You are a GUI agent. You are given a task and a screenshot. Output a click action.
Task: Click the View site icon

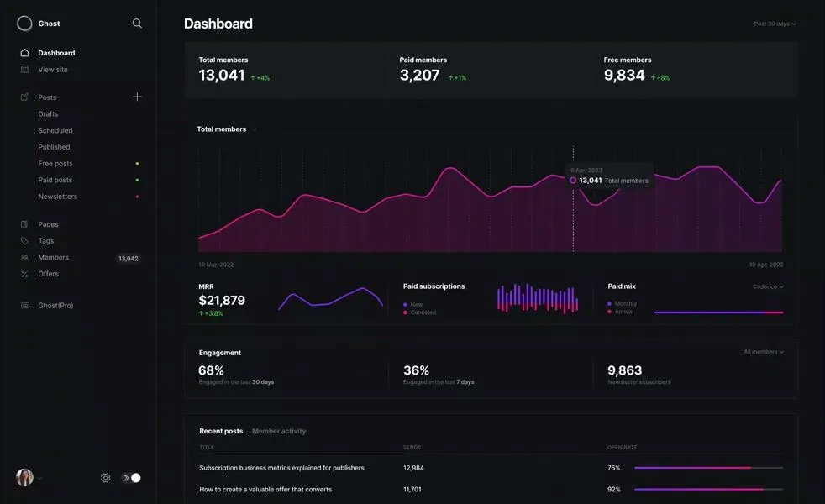24,70
